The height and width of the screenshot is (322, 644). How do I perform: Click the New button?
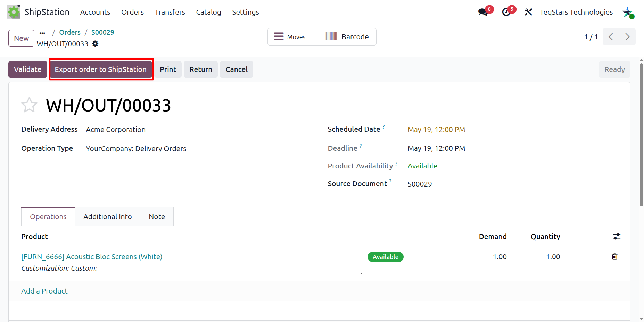tap(21, 38)
